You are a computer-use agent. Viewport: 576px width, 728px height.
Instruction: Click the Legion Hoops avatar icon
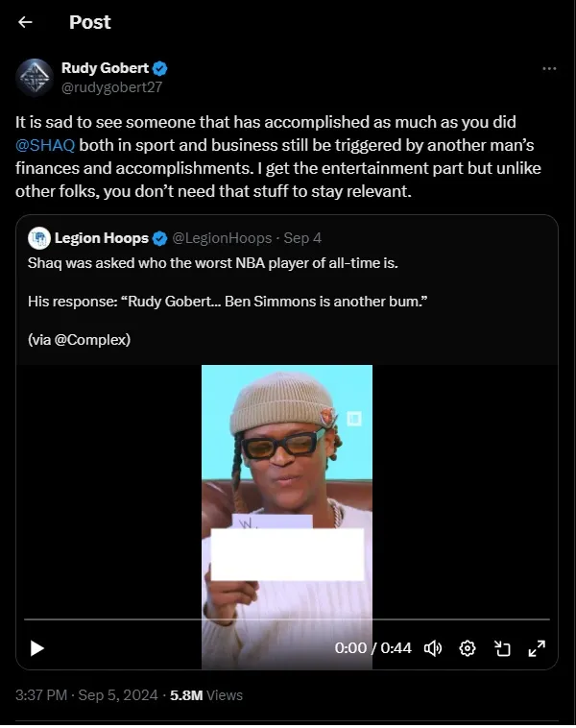click(39, 238)
